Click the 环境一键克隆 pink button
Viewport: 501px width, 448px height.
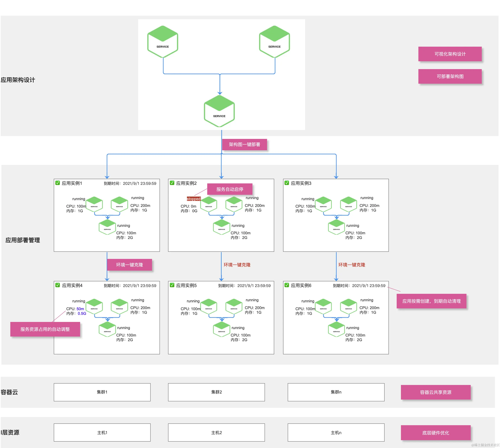pyautogui.click(x=129, y=265)
